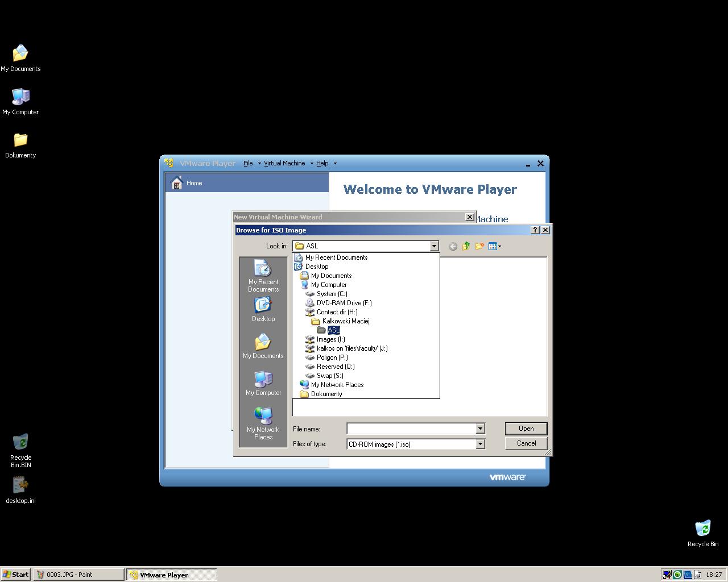Select desktop.ini file on desktop
Image resolution: width=728 pixels, height=582 pixels.
point(20,490)
